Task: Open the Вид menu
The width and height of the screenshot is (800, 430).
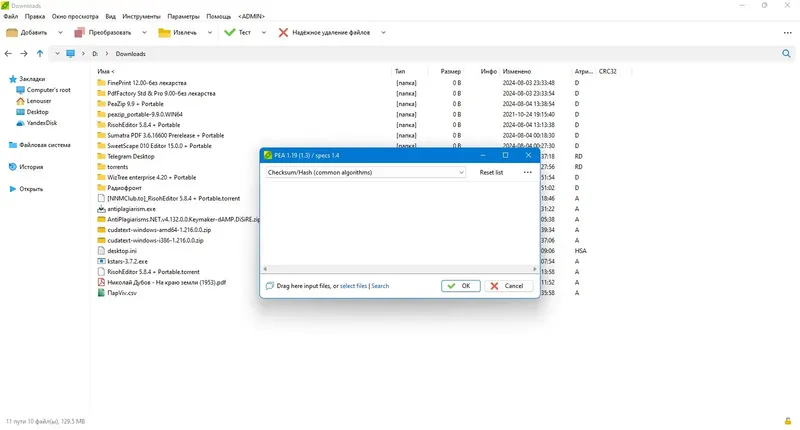Action: coord(110,16)
